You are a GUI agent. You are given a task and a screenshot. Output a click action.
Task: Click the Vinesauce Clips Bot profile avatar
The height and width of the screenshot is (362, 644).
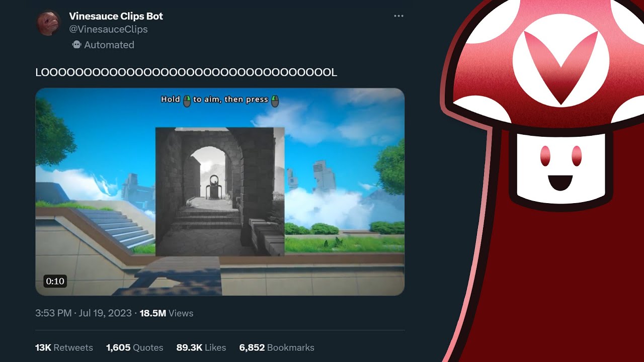tap(48, 23)
